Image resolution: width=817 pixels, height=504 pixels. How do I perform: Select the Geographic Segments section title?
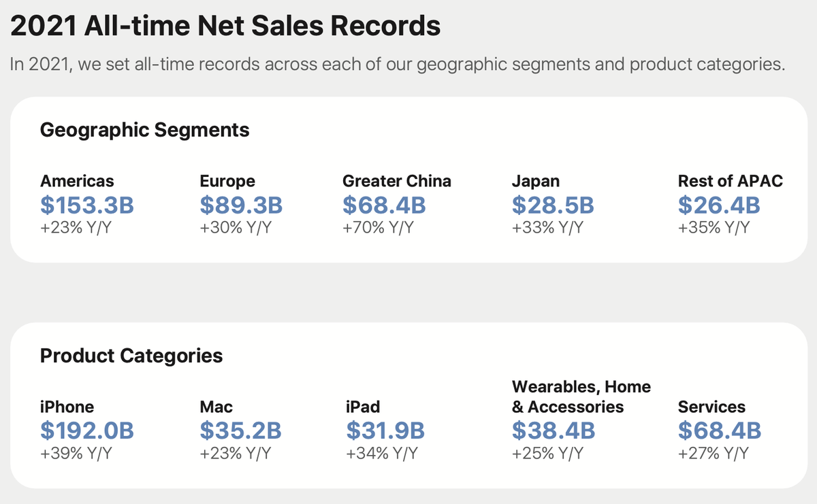(145, 130)
